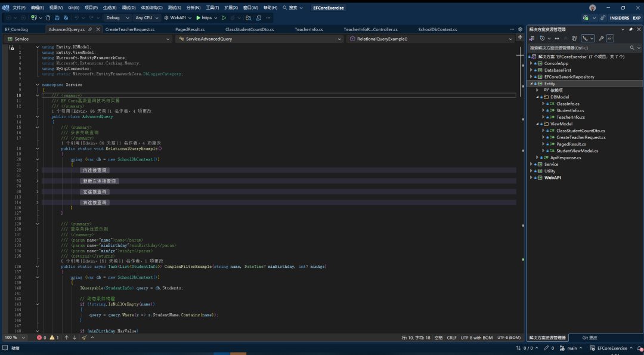Viewport: 644px width, 355px height.
Task: Open Properties via the wrench icon
Action: coord(602,38)
